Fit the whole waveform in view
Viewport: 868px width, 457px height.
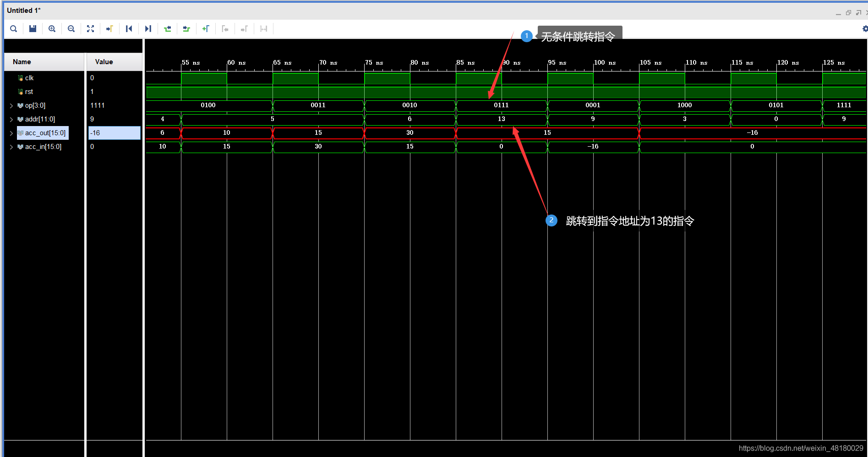(x=91, y=29)
